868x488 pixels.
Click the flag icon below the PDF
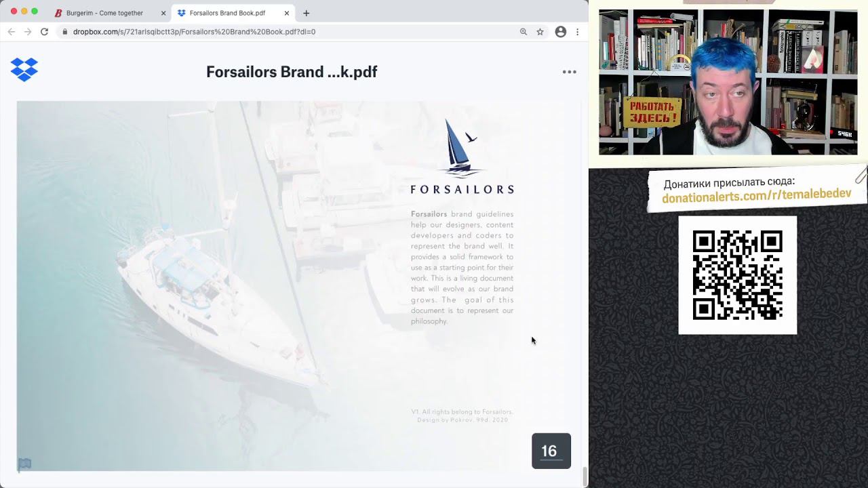click(x=24, y=464)
